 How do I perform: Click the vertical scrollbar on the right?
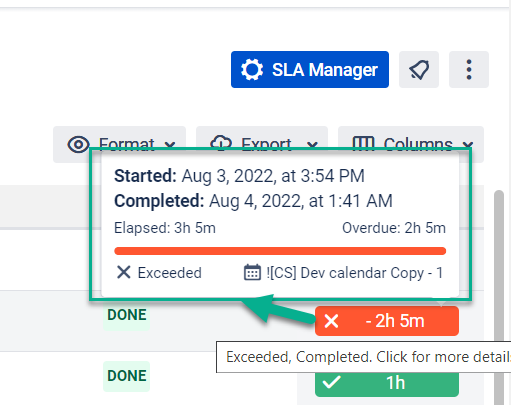click(499, 297)
